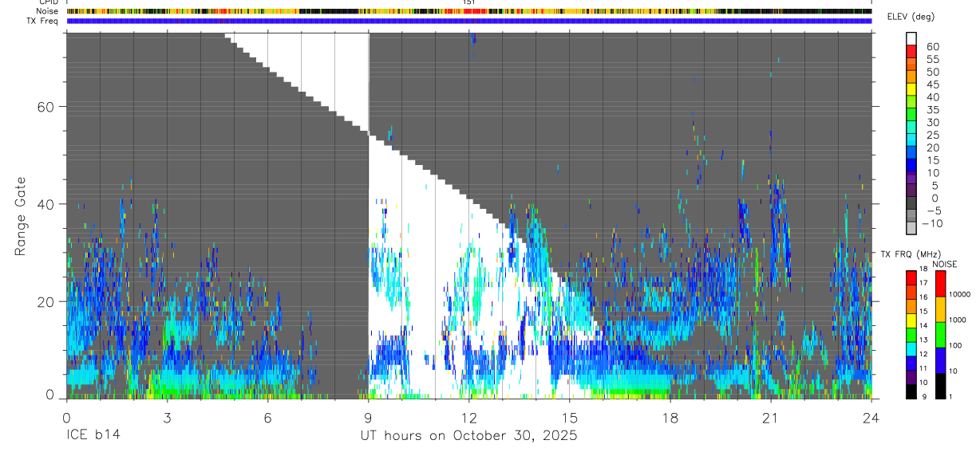Click TX FRQ scale value '18'
The width and height of the screenshot is (980, 452).
[923, 269]
